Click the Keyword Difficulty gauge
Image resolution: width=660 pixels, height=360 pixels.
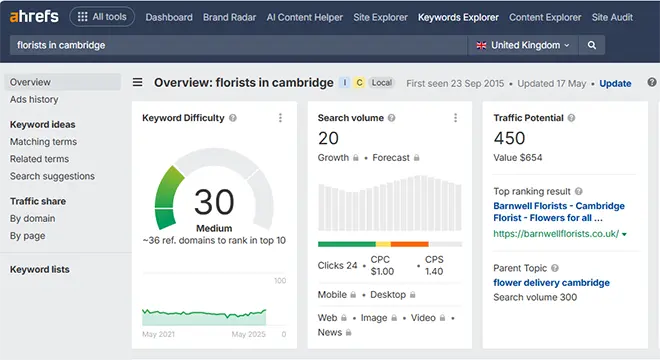click(x=214, y=188)
